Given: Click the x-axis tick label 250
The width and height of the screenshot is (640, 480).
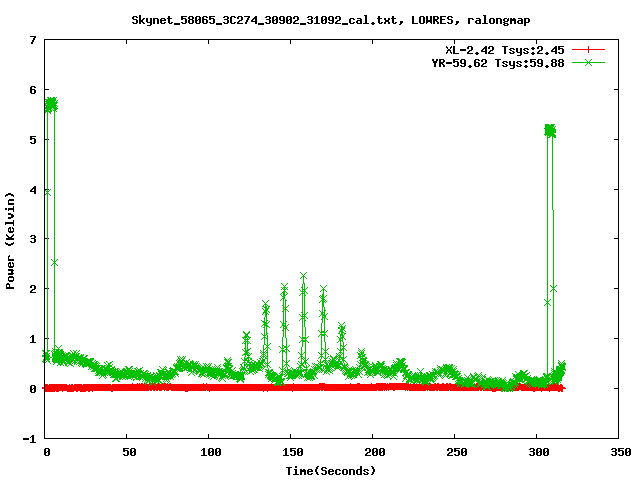Looking at the screenshot, I should point(457,452).
